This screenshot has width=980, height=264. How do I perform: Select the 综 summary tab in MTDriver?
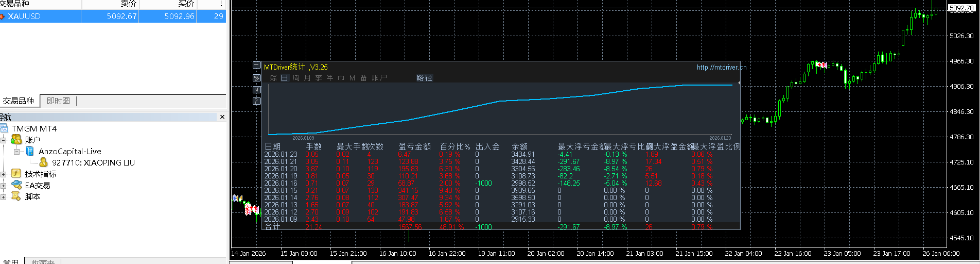tap(273, 78)
